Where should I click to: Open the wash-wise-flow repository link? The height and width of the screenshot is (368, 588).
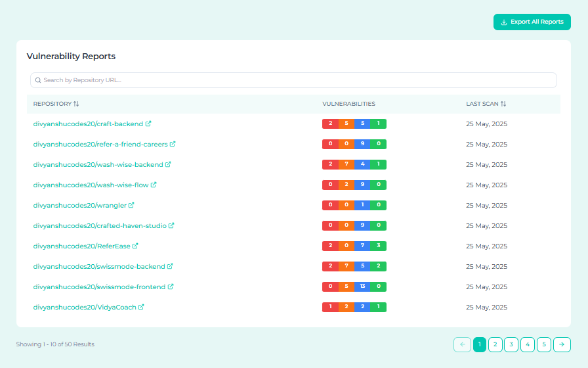pos(91,185)
